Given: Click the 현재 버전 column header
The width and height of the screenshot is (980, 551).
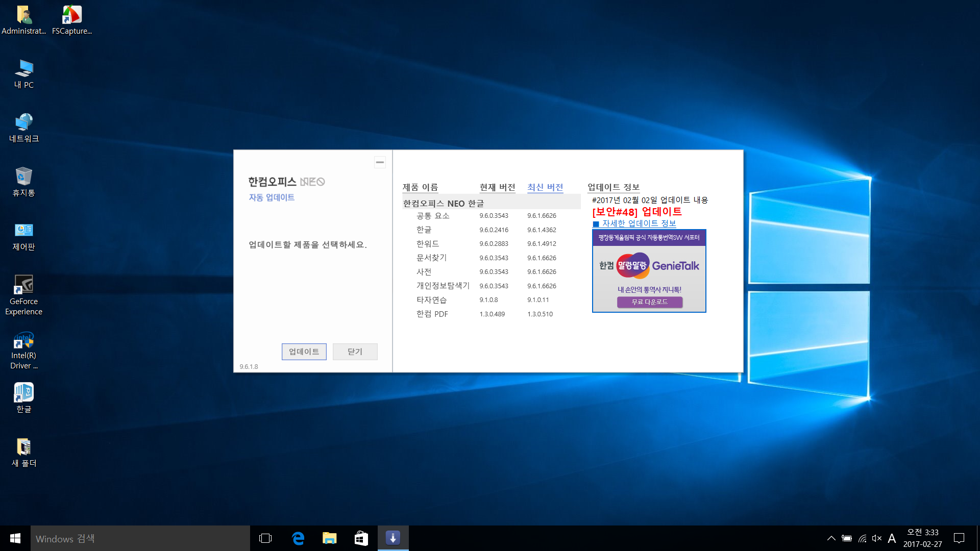Looking at the screenshot, I should tap(497, 187).
